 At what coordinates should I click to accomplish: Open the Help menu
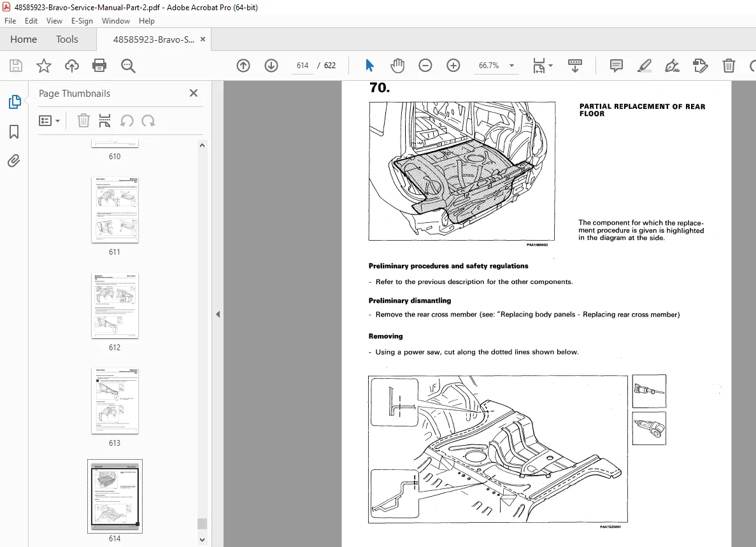pyautogui.click(x=146, y=21)
